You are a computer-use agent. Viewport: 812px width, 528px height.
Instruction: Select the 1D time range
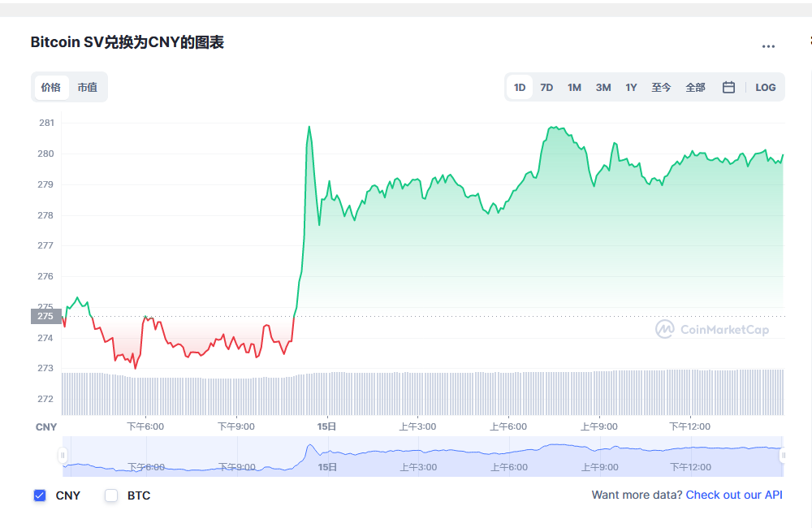[x=520, y=88]
